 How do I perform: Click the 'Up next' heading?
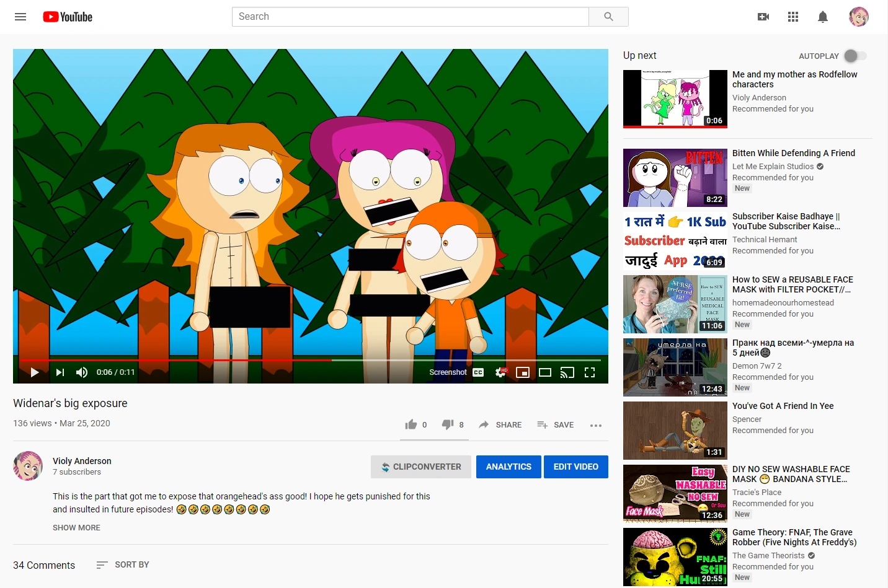coord(639,56)
